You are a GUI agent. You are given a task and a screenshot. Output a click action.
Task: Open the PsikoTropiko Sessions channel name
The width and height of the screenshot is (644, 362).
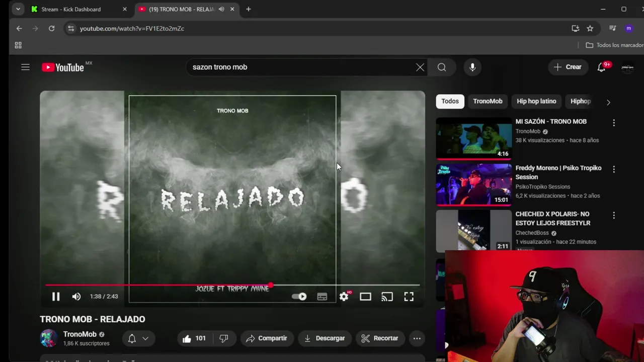pyautogui.click(x=543, y=187)
